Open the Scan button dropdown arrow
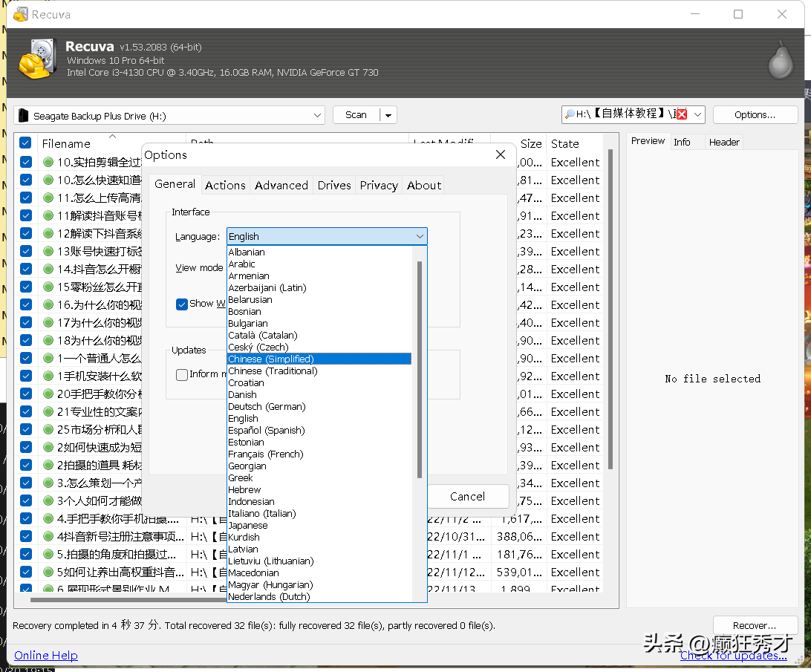Image resolution: width=811 pixels, height=672 pixels. 388,115
